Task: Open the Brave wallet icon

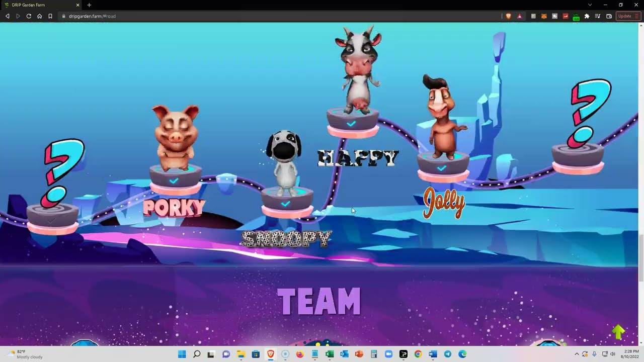Action: [x=609, y=16]
